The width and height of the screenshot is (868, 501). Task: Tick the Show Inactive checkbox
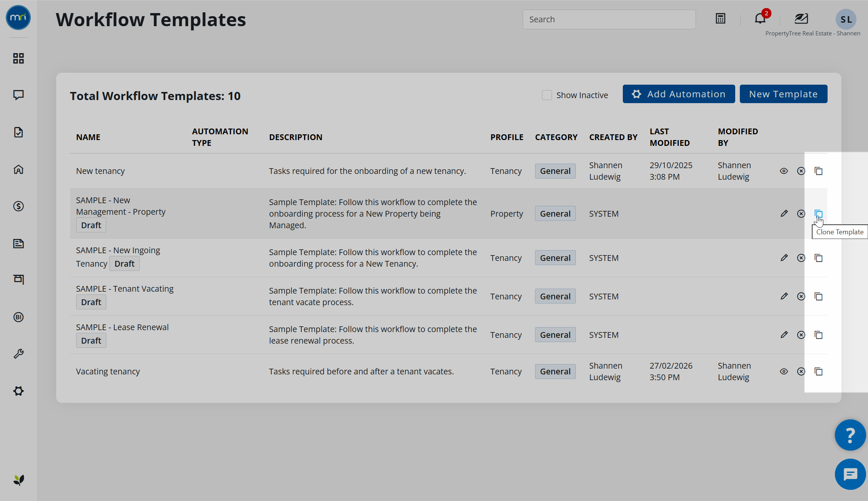(547, 95)
